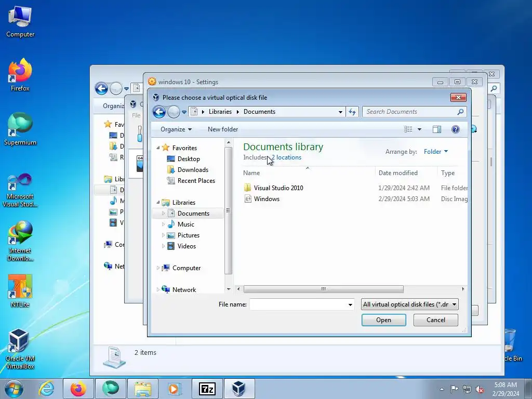532x399 pixels.
Task: Open the view options dropdown arrow
Action: point(419,129)
